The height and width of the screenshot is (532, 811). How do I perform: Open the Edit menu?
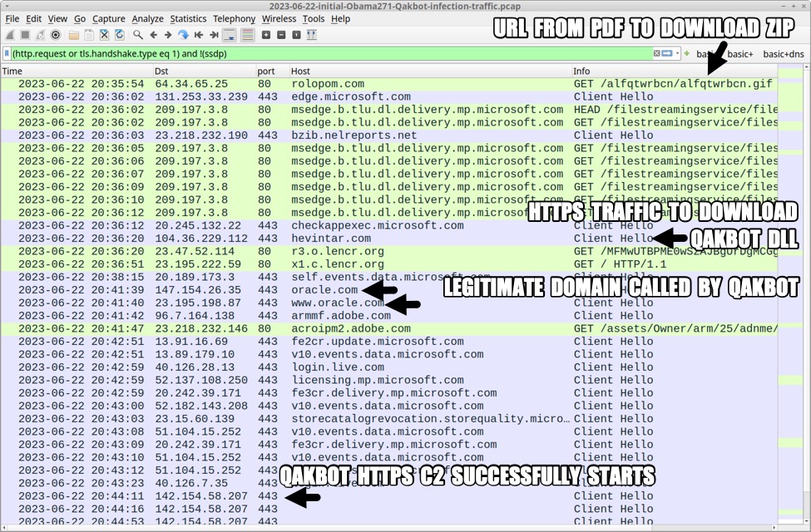33,18
